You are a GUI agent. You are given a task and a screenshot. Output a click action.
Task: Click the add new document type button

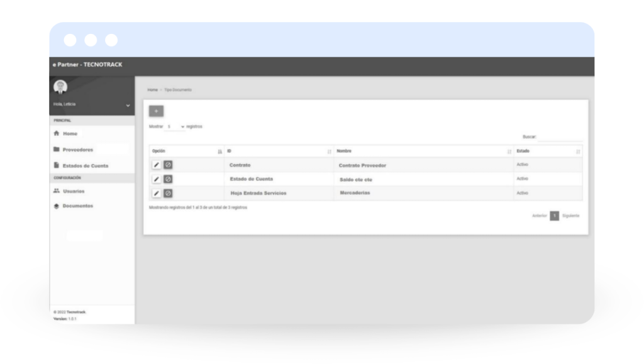point(156,111)
